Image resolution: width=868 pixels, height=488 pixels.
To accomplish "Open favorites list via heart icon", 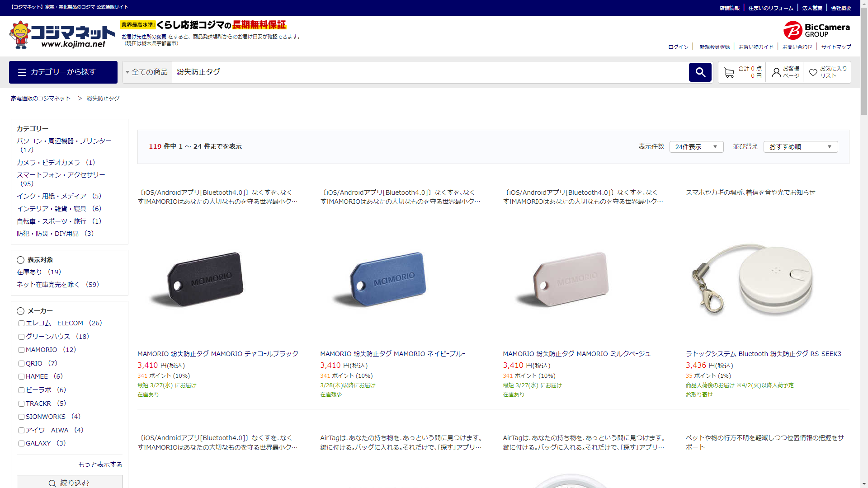I will [813, 72].
